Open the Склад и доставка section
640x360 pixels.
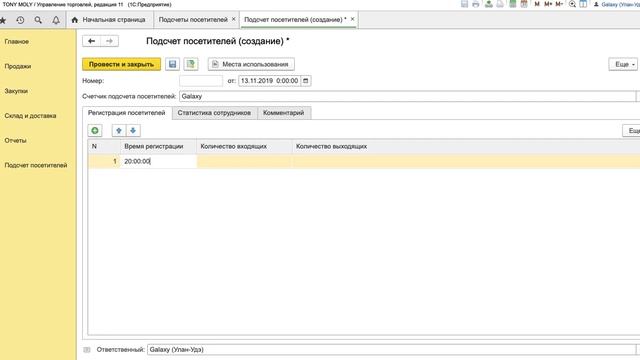click(x=31, y=116)
